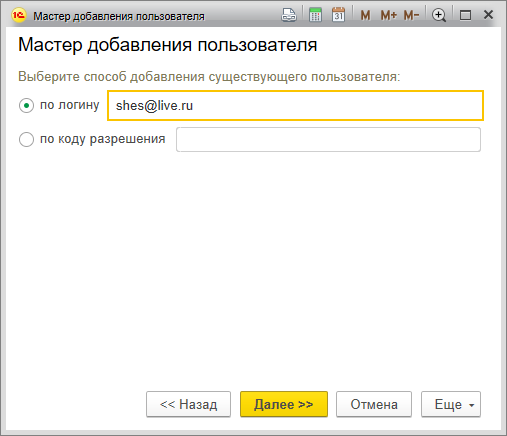Click the M- memory subtract icon

(411, 15)
